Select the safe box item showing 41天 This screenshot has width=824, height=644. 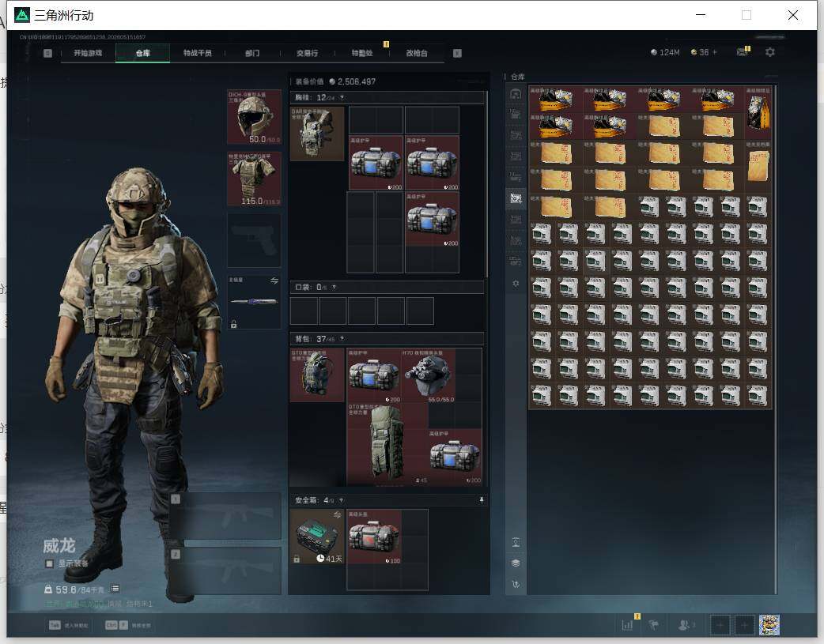(x=317, y=537)
